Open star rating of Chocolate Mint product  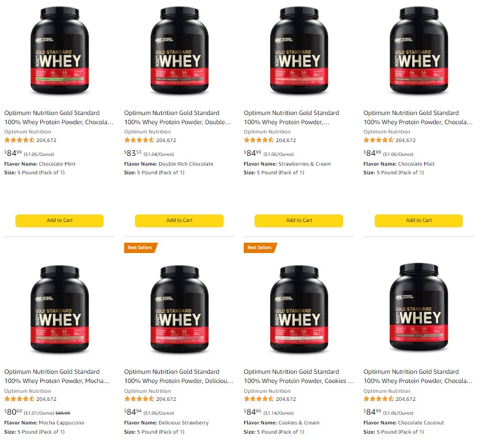(20, 140)
